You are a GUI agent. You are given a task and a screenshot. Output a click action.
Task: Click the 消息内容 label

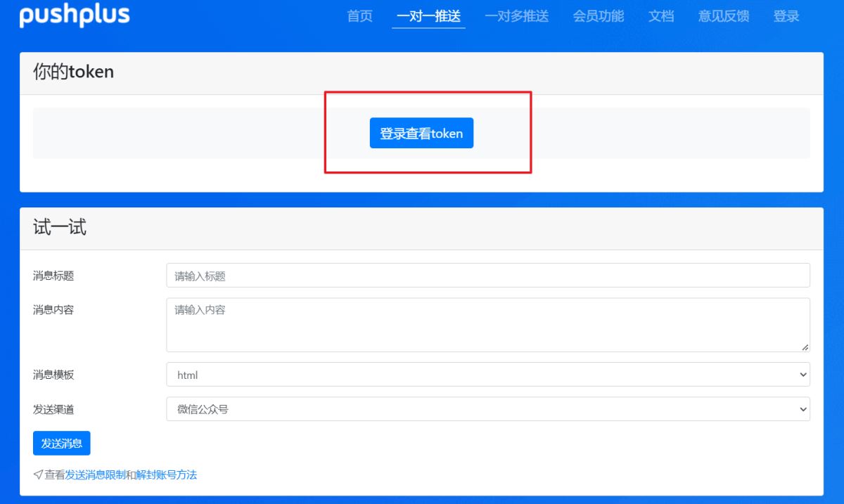tap(53, 309)
